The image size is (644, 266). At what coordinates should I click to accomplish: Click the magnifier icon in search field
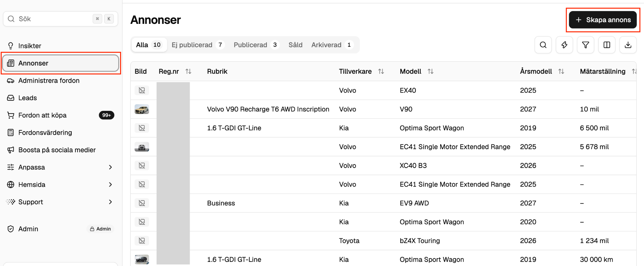[11, 19]
